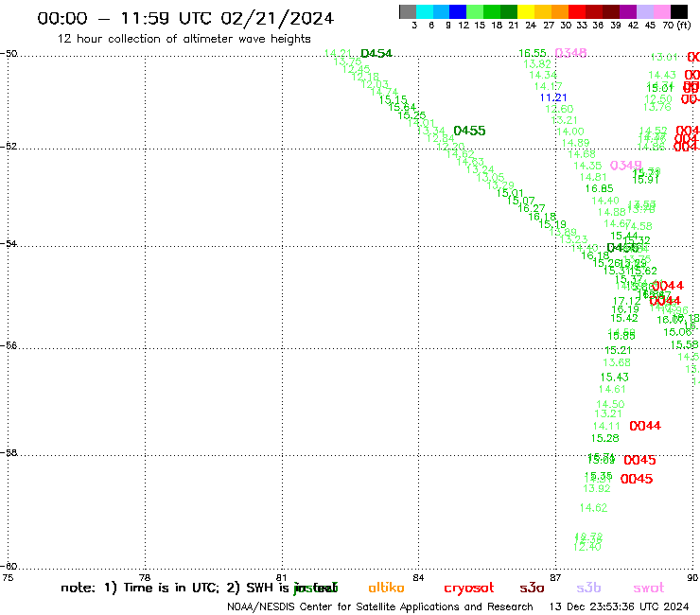Click the black swatch ending the legend
Image resolution: width=700 pixels, height=615 pixels.
679,11
